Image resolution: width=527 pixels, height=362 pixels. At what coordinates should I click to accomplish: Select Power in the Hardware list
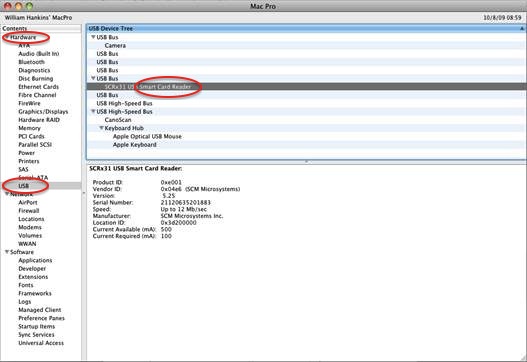pyautogui.click(x=27, y=153)
